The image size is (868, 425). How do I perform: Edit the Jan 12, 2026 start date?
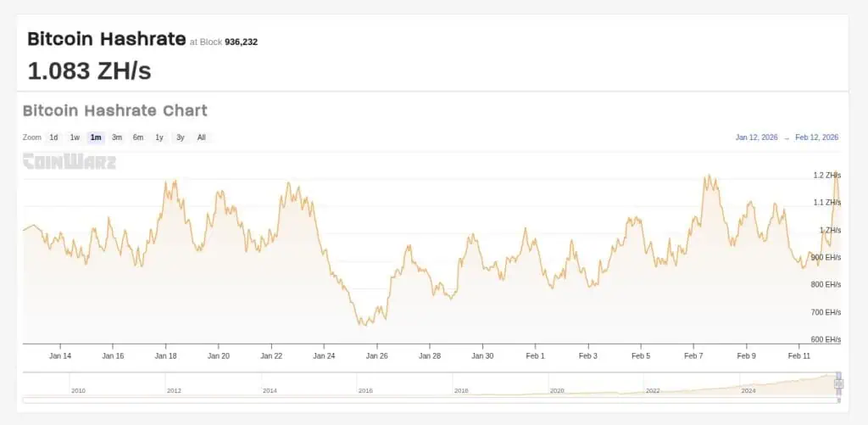[754, 137]
